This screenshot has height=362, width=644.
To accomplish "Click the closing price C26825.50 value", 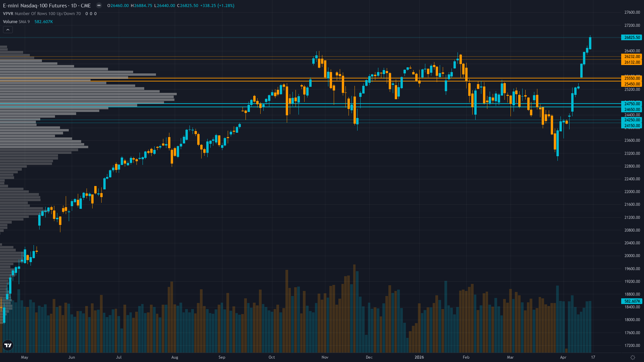I will pos(187,6).
